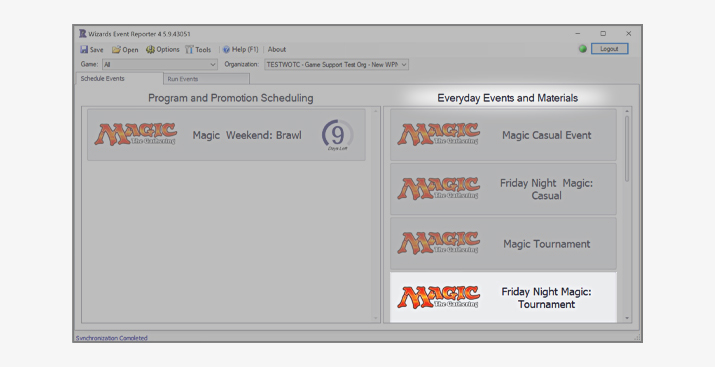The image size is (715, 367).
Task: Expand the Game dropdown set to All
Action: pos(160,64)
